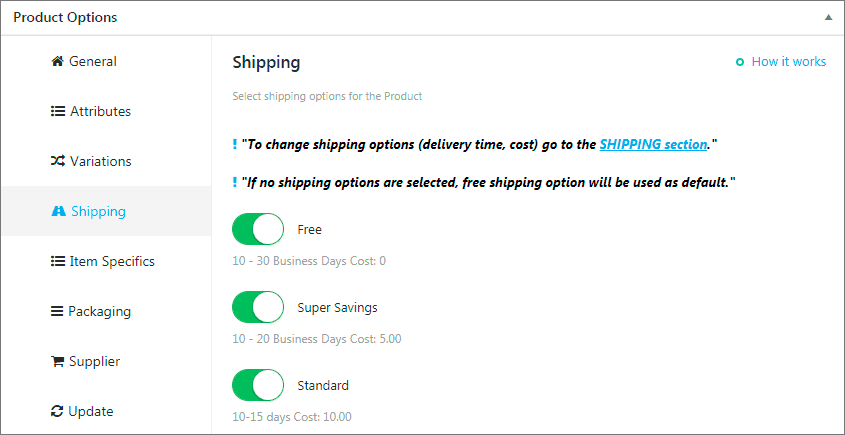This screenshot has height=435, width=845.
Task: Click the Product Options panel title
Action: click(65, 17)
